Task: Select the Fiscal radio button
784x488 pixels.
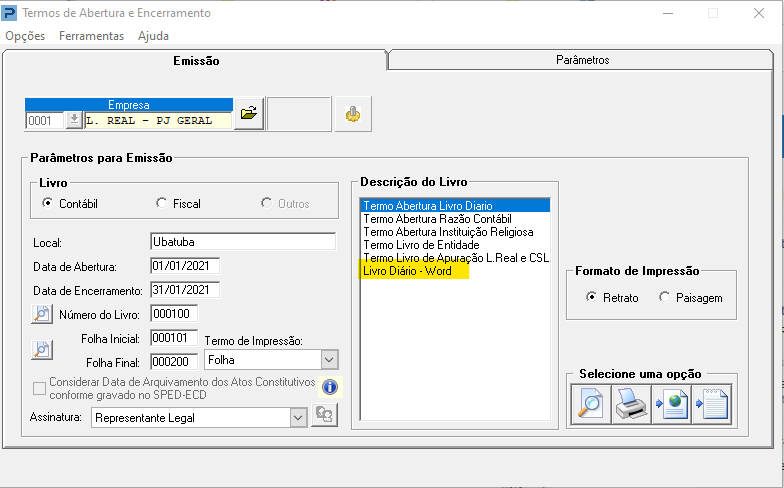Action: (161, 203)
